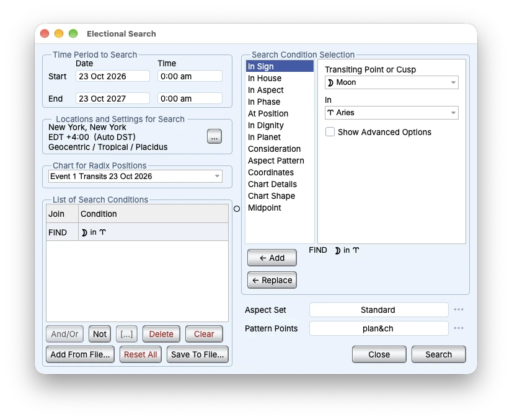Select Aspect Pattern condition type
Image resolution: width=512 pixels, height=420 pixels.
[280, 160]
